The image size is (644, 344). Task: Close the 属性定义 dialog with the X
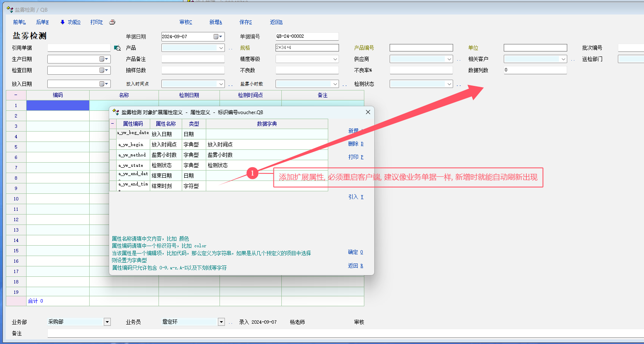click(368, 112)
